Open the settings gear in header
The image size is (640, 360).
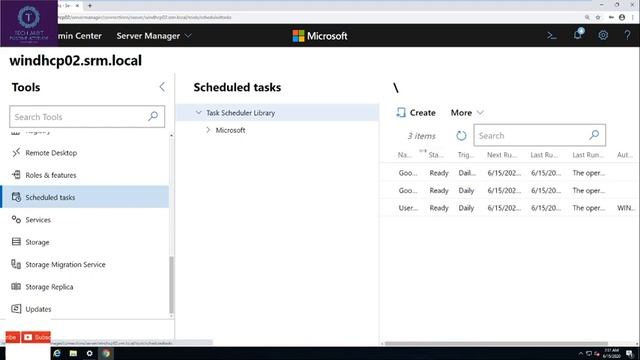[603, 36]
